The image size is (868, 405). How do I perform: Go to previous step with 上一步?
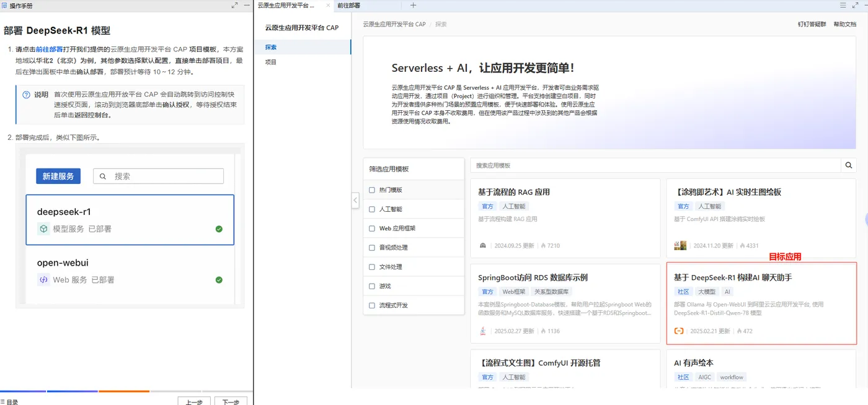point(194,401)
